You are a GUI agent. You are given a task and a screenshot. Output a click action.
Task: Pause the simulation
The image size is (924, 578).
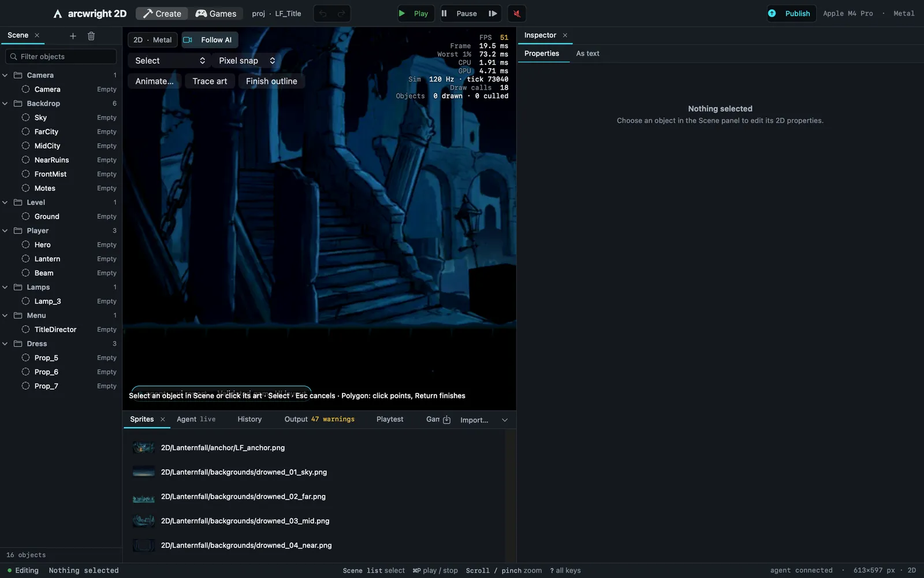point(460,13)
